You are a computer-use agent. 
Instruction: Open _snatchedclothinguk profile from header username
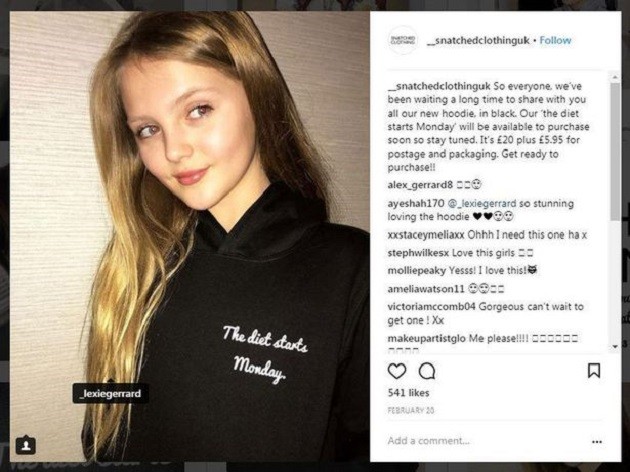(x=478, y=41)
